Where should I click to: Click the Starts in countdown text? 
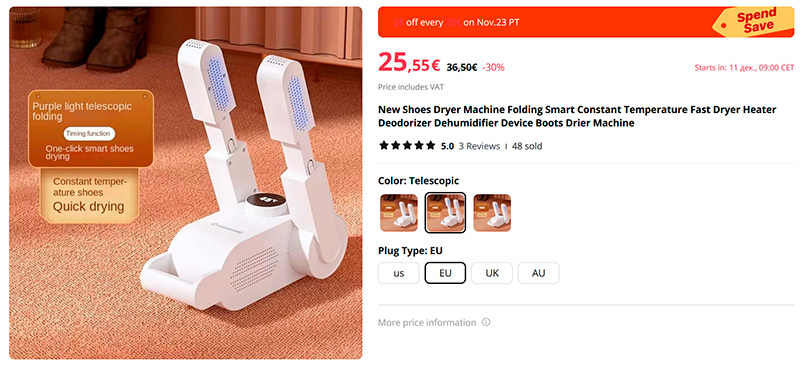744,67
